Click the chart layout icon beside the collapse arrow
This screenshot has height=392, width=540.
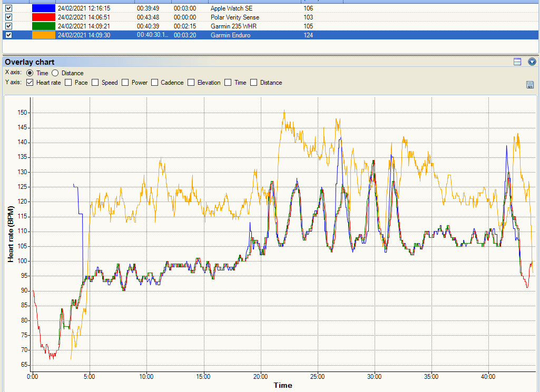tap(517, 62)
